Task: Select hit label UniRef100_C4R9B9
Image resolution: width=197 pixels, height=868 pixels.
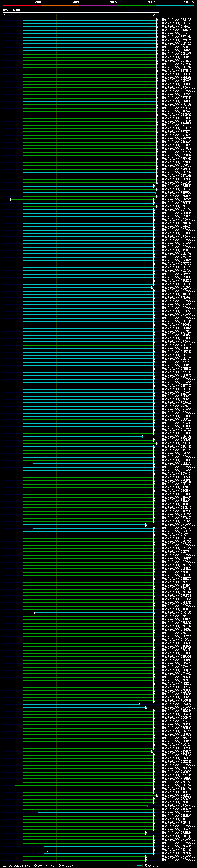Action: click(177, 657)
